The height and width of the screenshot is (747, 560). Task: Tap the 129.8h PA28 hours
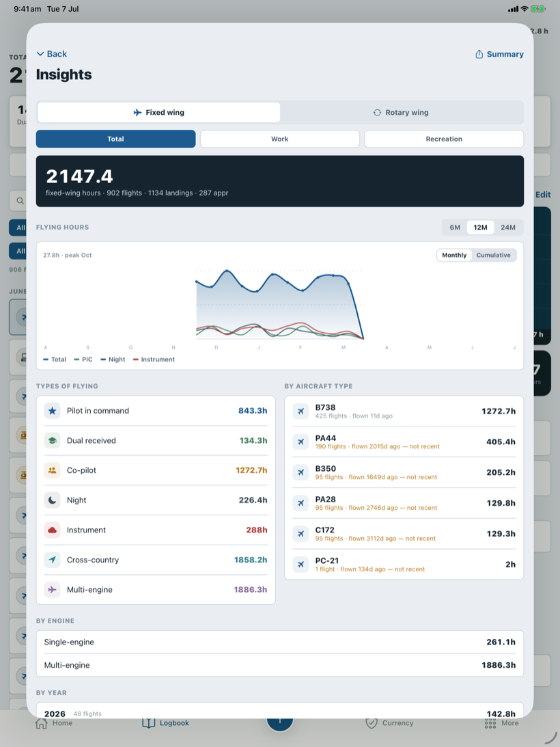[501, 503]
